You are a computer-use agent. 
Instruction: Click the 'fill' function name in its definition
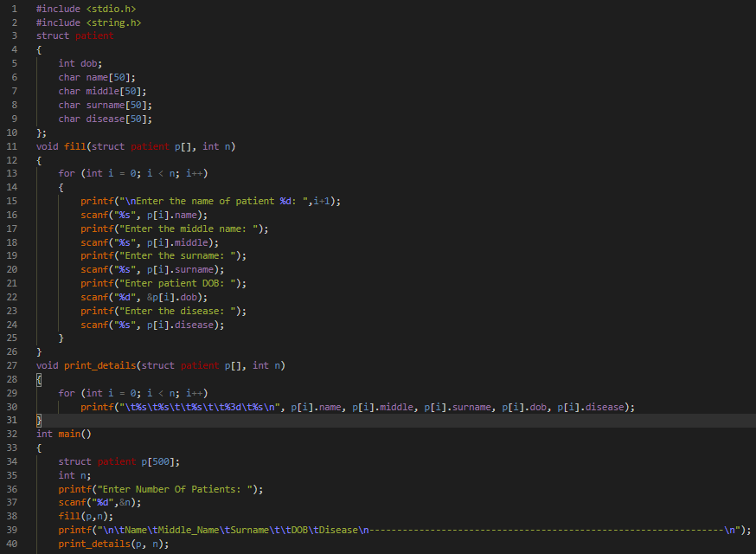pyautogui.click(x=74, y=146)
